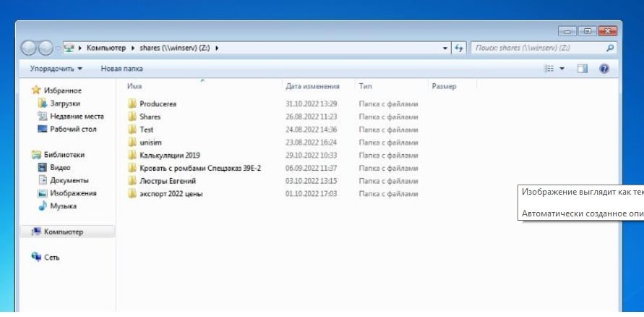Screen dimensions: 644x317
Task: Click the Shares folder icon
Action: [x=132, y=117]
